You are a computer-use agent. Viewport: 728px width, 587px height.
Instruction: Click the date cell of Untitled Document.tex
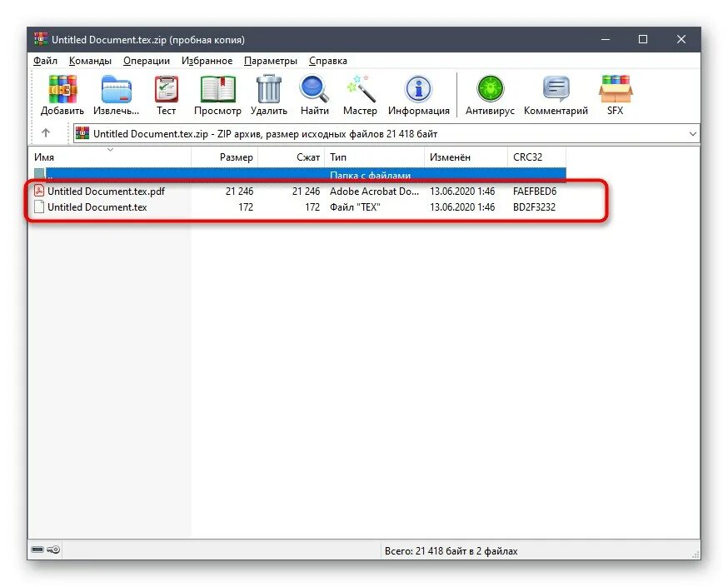462,207
